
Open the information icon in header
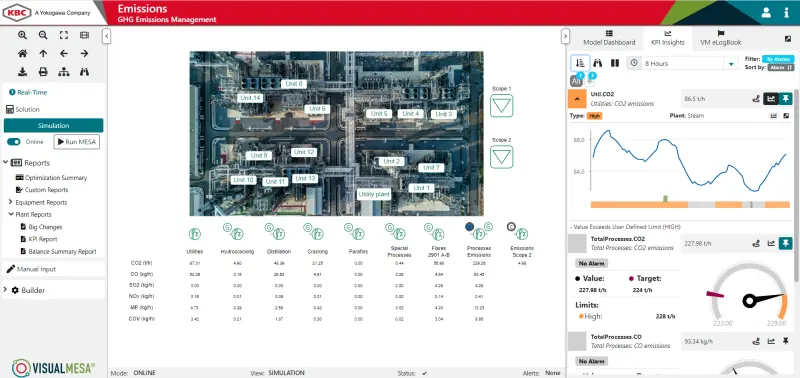pos(786,13)
